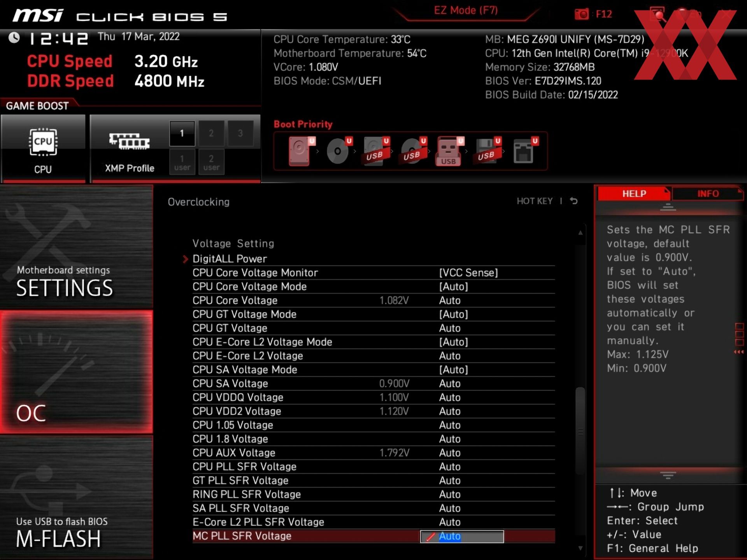The image size is (747, 560).
Task: Click the HOT KEY button
Action: (x=535, y=201)
